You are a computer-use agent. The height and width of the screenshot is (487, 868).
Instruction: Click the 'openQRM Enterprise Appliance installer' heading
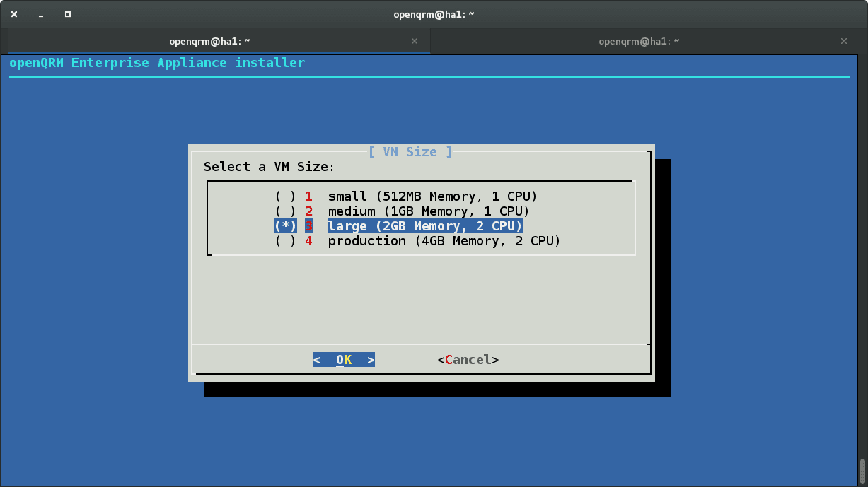(157, 63)
